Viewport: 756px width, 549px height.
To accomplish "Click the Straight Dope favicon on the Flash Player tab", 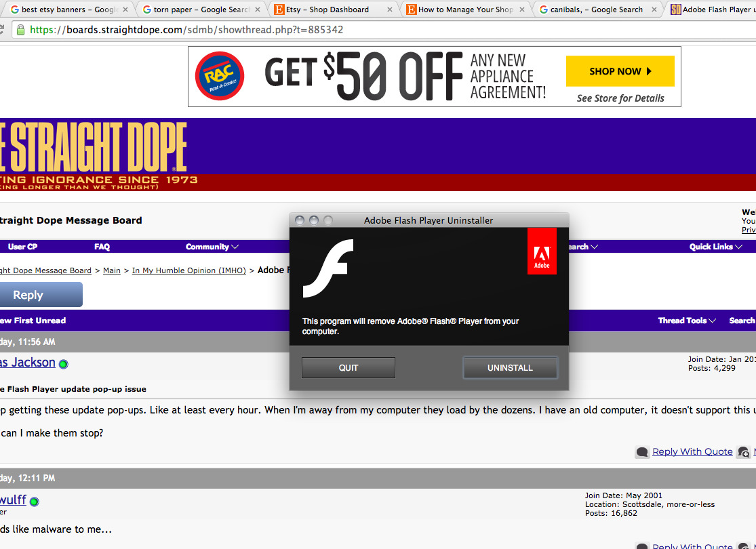I will pyautogui.click(x=675, y=9).
